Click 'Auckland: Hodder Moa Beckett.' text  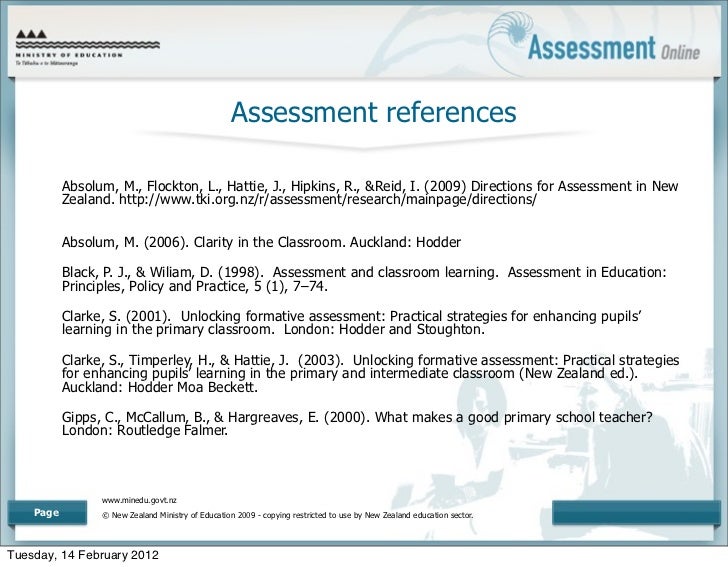point(159,387)
